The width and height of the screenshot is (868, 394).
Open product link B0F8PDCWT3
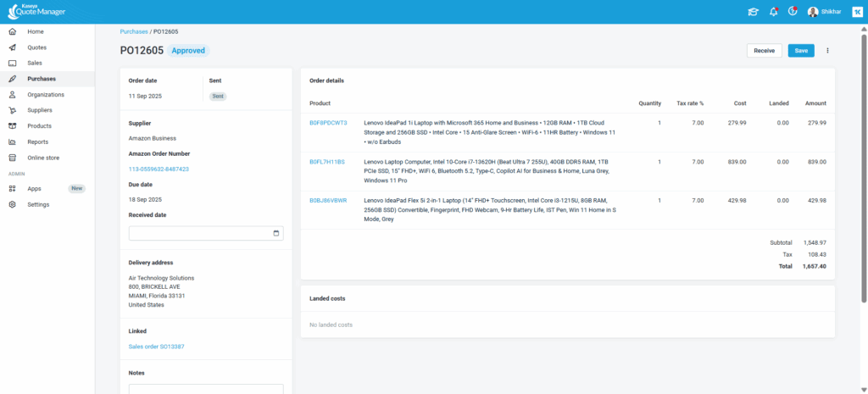point(328,123)
